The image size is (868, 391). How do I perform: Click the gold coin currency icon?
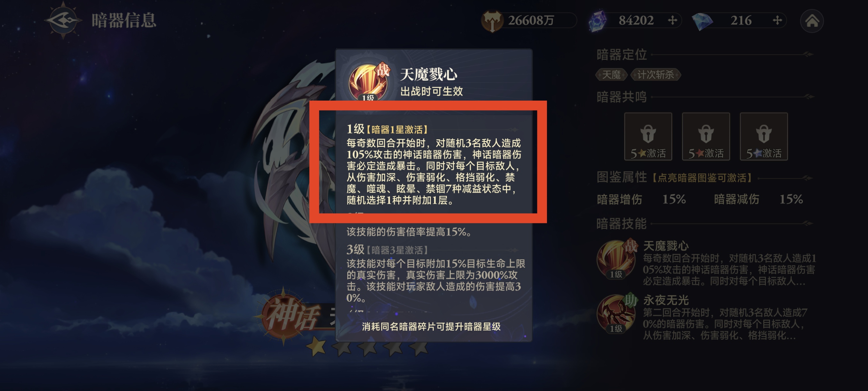click(492, 21)
